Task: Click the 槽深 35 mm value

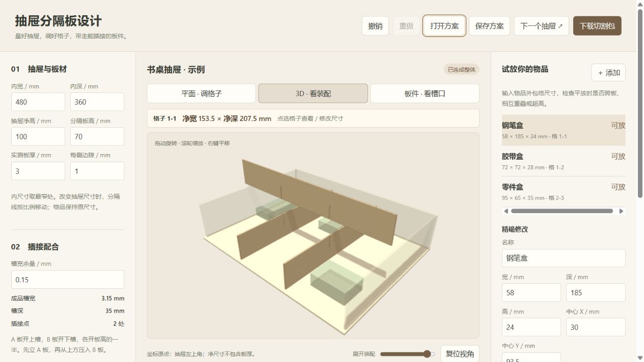Action: click(x=115, y=311)
